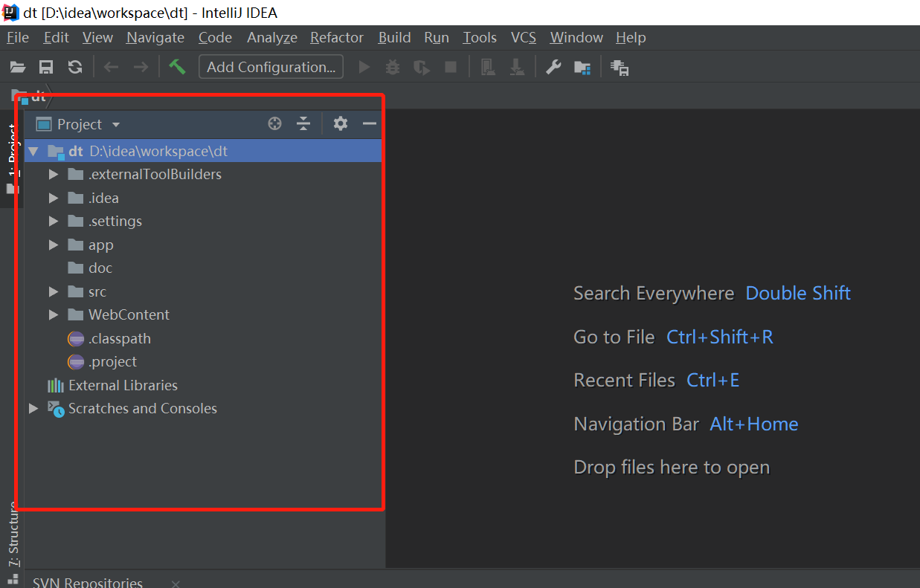Expand the WebContent folder

[x=53, y=315]
